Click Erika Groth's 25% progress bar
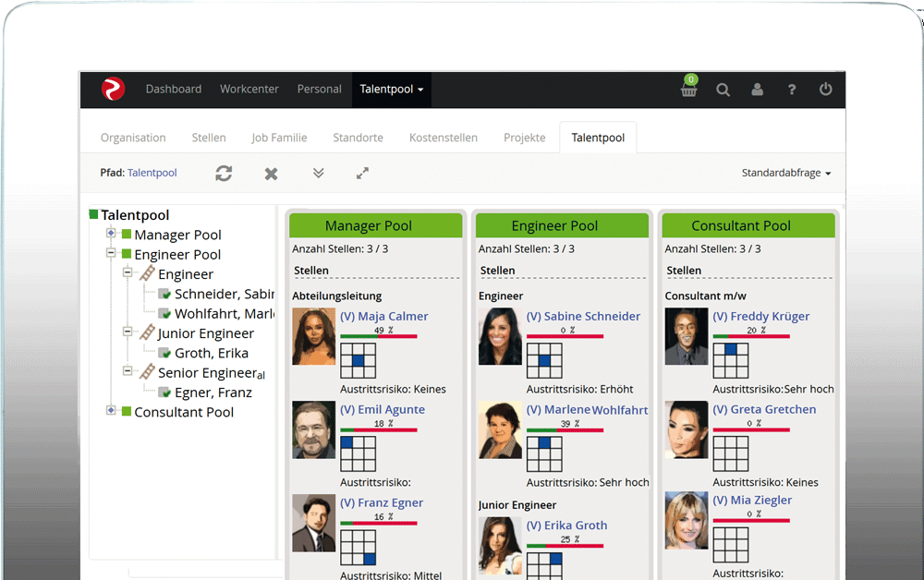This screenshot has height=580, width=924. coord(565,546)
